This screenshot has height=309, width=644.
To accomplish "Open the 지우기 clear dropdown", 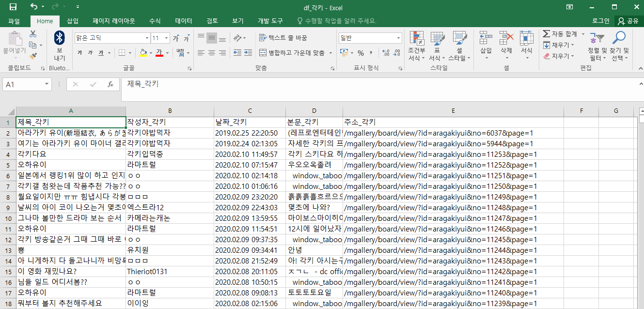I will coord(559,56).
